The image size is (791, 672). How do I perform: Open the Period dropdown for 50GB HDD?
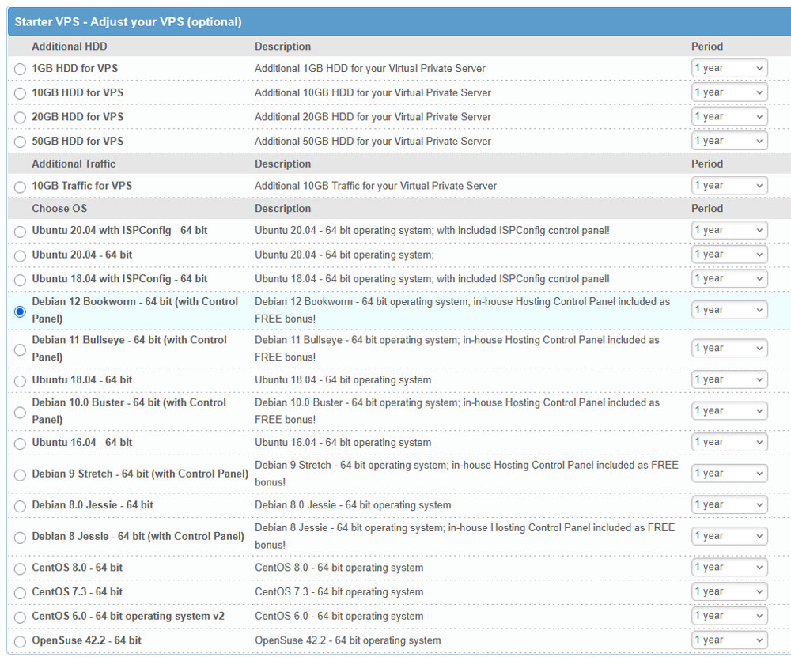[x=729, y=140]
